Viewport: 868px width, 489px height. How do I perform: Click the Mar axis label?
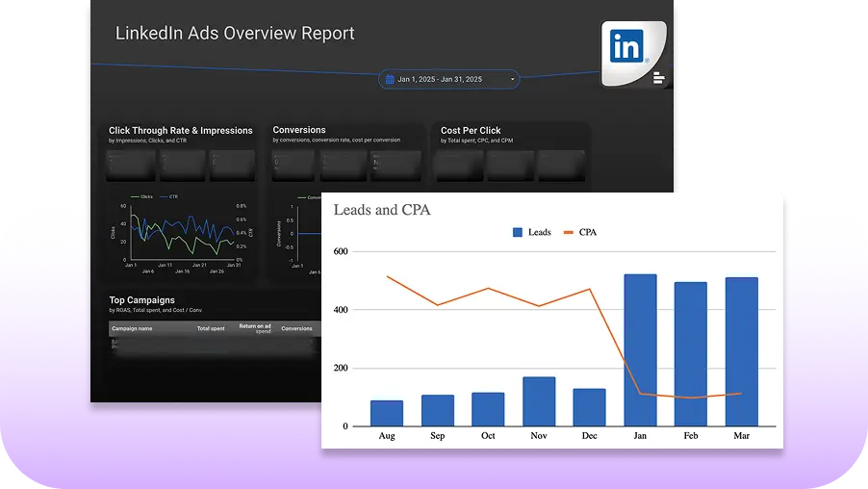click(x=742, y=436)
